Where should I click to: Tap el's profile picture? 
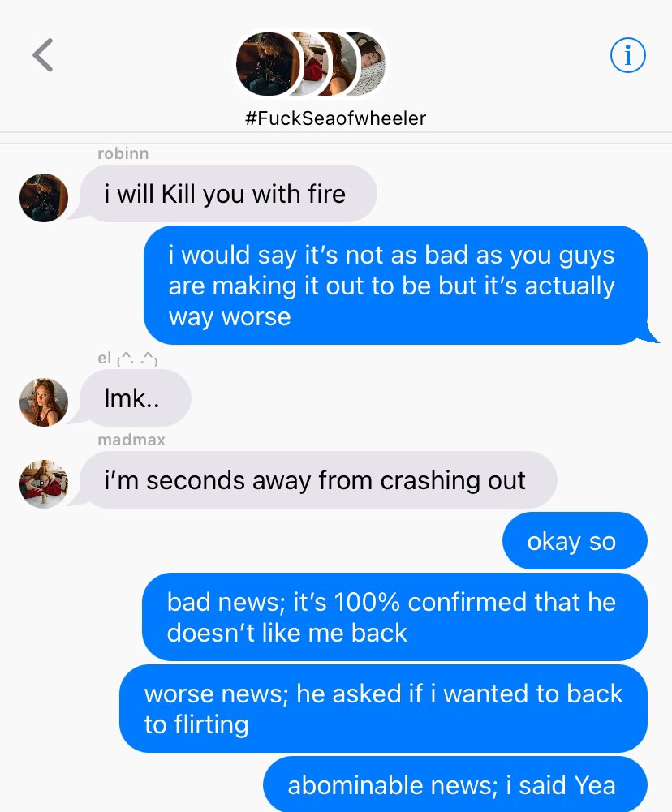click(44, 402)
